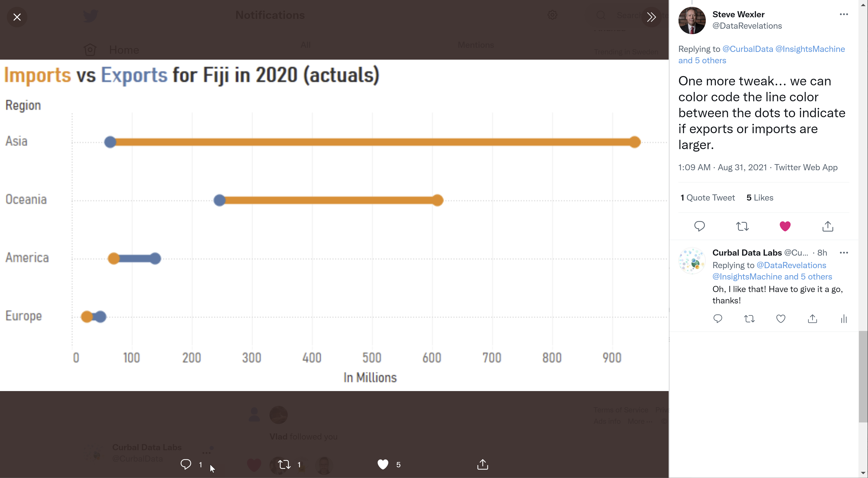The height and width of the screenshot is (478, 868).
Task: Open @CurbalData mentioned profile link
Action: (747, 49)
